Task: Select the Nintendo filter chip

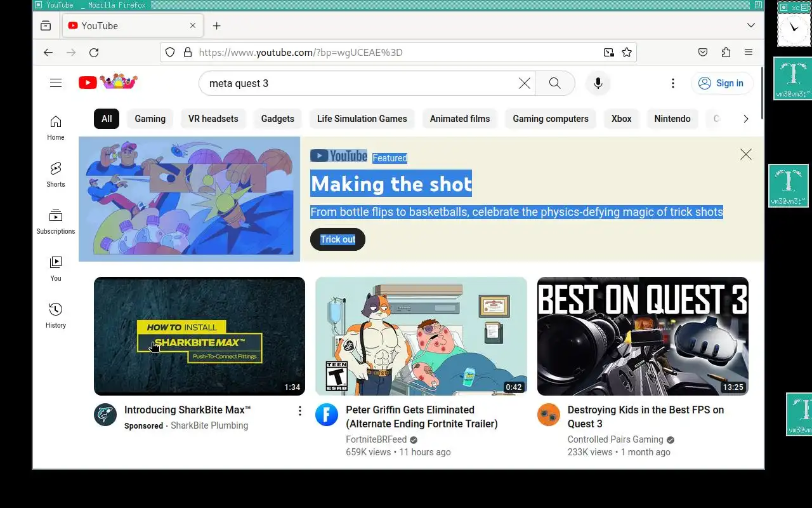Action: [x=672, y=119]
